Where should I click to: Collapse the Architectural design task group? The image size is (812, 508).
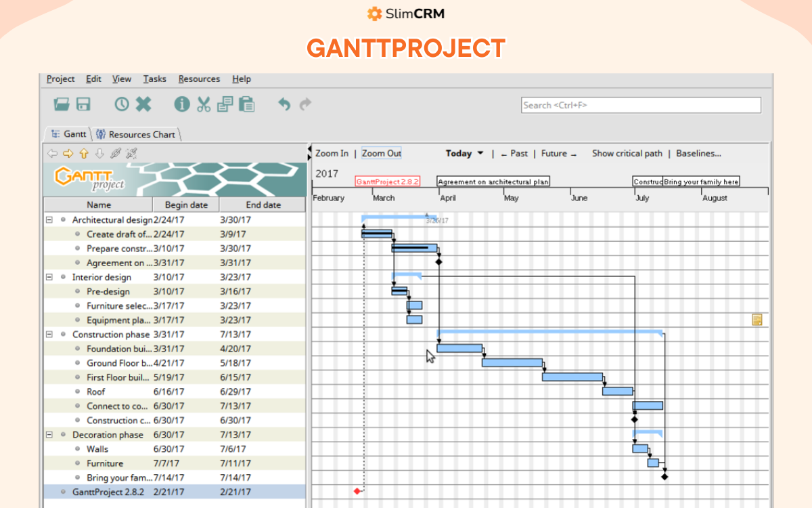pos(49,219)
